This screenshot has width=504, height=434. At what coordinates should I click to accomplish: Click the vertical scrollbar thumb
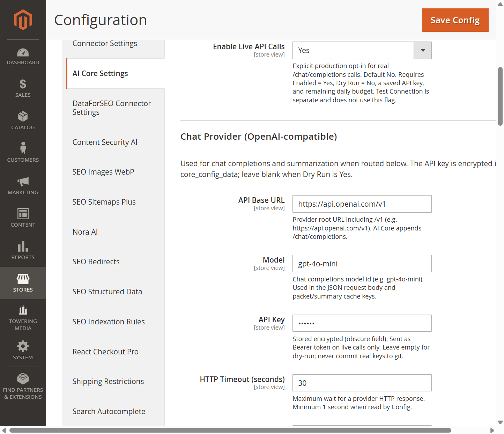pos(500,96)
